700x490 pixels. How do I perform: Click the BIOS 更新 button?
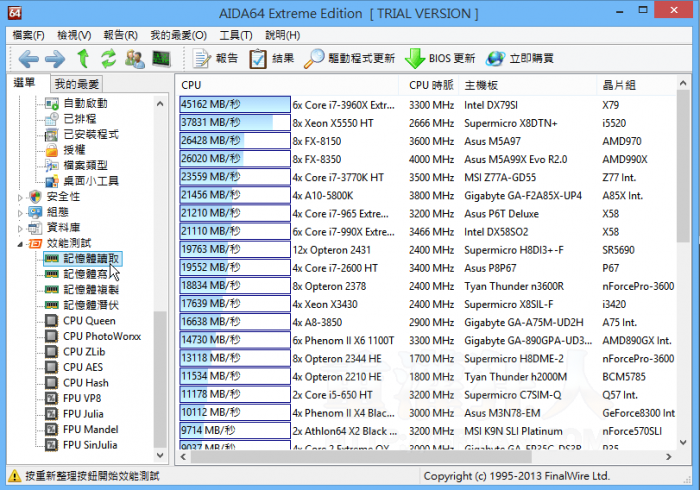click(440, 58)
